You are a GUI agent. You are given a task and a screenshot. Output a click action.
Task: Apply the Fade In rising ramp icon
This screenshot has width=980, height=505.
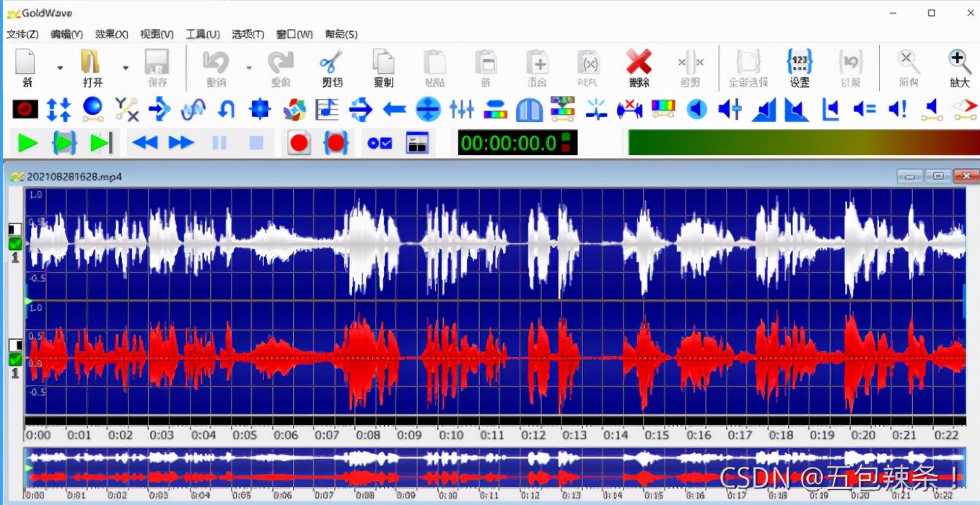[764, 110]
